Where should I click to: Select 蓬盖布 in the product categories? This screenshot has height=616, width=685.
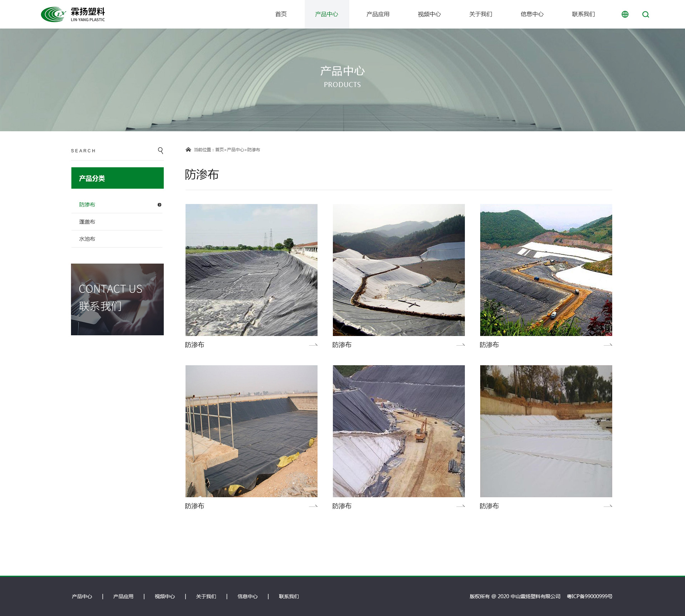click(87, 222)
